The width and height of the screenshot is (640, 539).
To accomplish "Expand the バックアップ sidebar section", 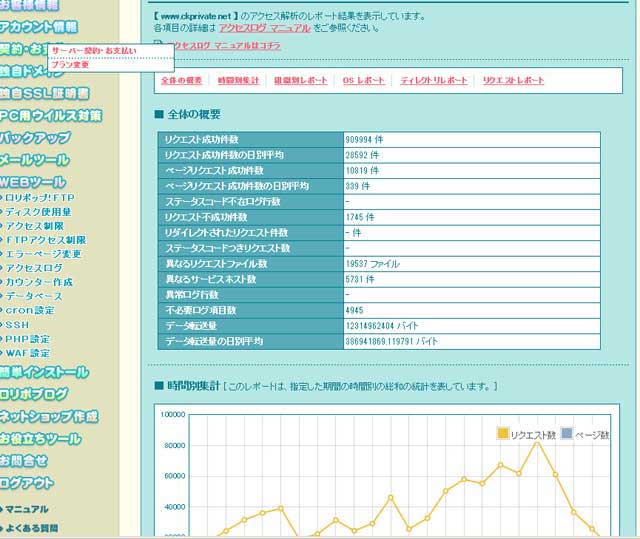I will coord(36,137).
